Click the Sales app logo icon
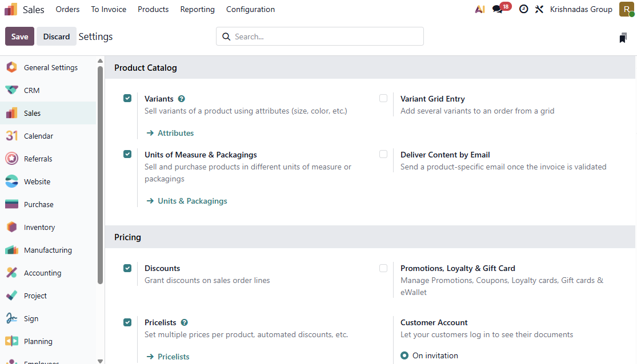Viewport: 637px width, 364px height. (11, 9)
